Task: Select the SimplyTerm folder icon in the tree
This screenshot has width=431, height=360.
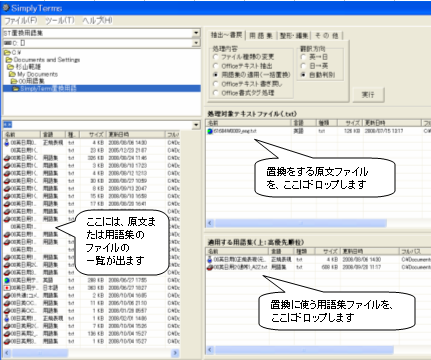Action: click(x=16, y=89)
